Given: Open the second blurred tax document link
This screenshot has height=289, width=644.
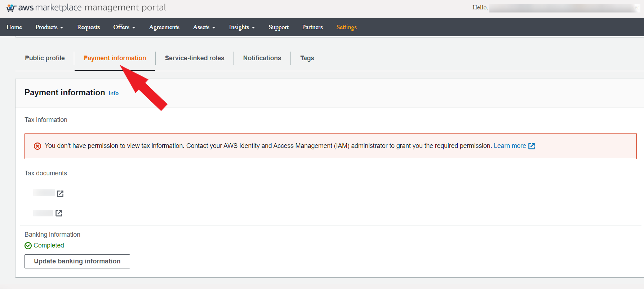Looking at the screenshot, I should [43, 213].
